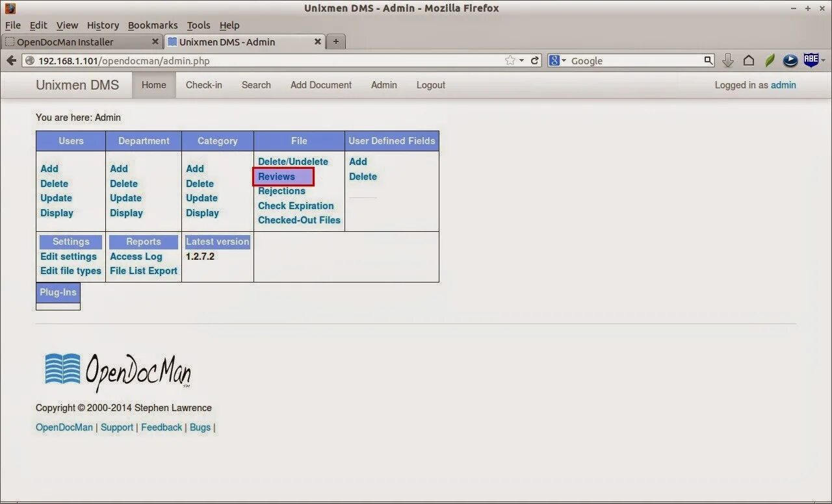Image resolution: width=832 pixels, height=504 pixels.
Task: Go to the Firefox Home page icon
Action: [x=749, y=60]
